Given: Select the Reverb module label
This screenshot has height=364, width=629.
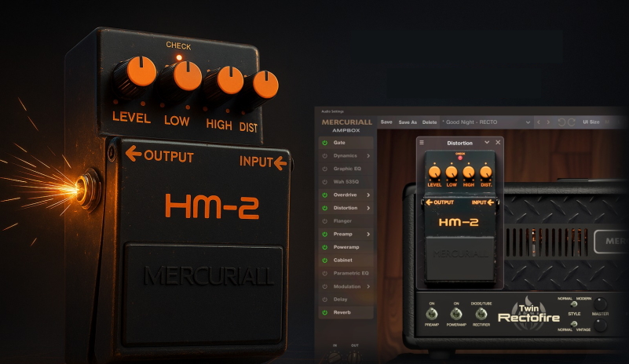Looking at the screenshot, I should [342, 312].
